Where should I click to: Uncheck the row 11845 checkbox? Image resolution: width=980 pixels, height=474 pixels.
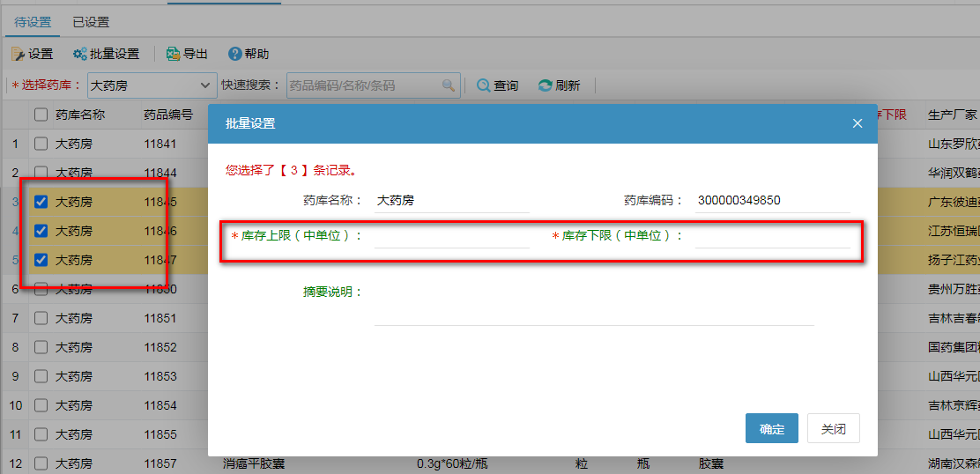41,202
